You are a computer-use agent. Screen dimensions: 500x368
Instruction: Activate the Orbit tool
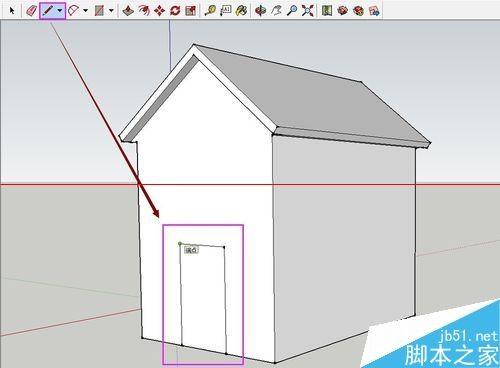[260, 11]
